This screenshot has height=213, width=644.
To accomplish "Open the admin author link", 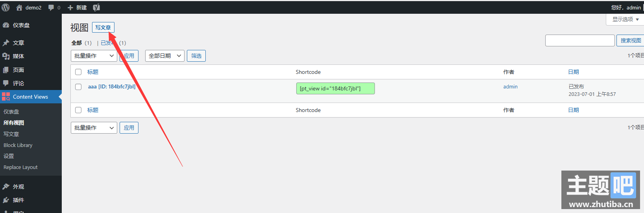I will pos(510,86).
